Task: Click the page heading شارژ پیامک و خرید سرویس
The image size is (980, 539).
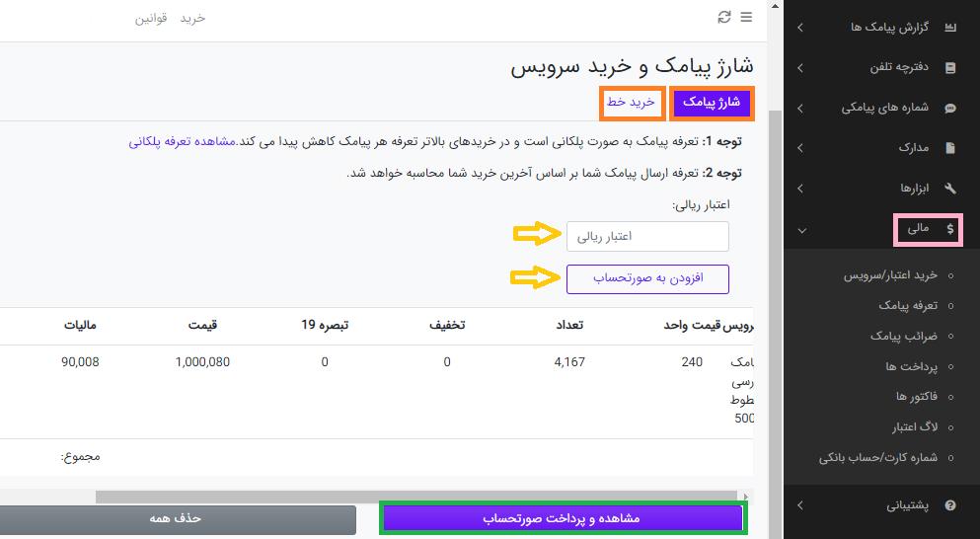Action: (x=632, y=66)
